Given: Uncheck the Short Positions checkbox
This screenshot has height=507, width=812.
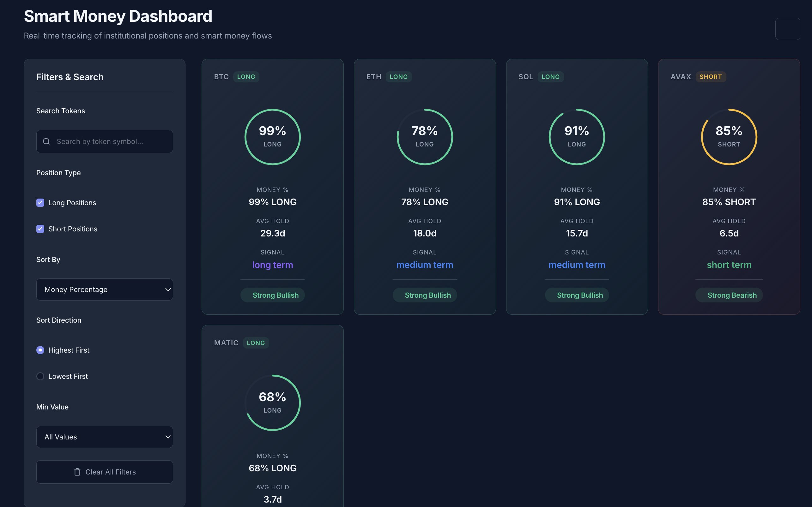Looking at the screenshot, I should 40,229.
